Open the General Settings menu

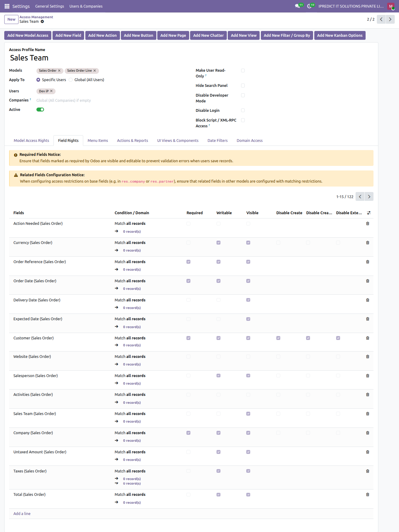click(x=49, y=6)
